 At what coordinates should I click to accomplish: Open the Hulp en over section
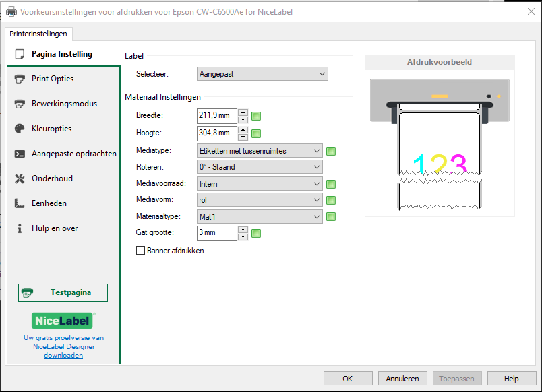(63, 228)
